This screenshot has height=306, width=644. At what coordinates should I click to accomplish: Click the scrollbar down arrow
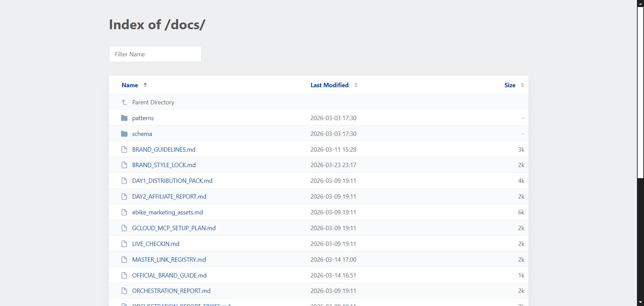(x=640, y=303)
